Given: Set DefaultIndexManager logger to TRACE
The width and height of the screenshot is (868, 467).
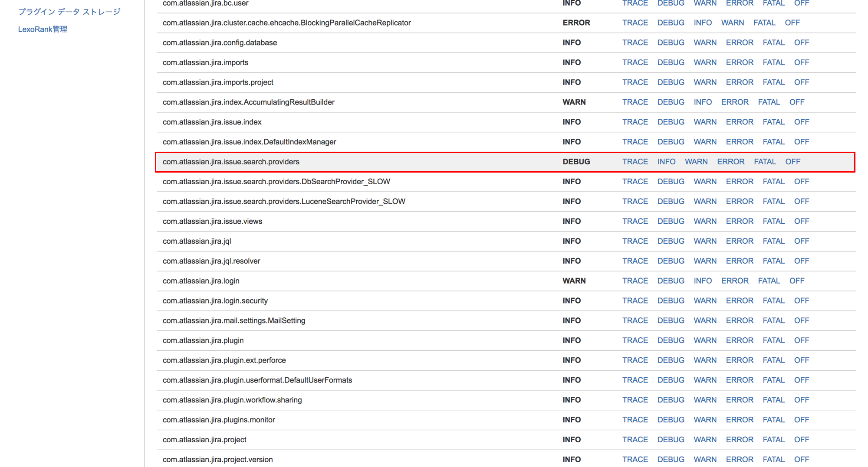Looking at the screenshot, I should click(635, 142).
